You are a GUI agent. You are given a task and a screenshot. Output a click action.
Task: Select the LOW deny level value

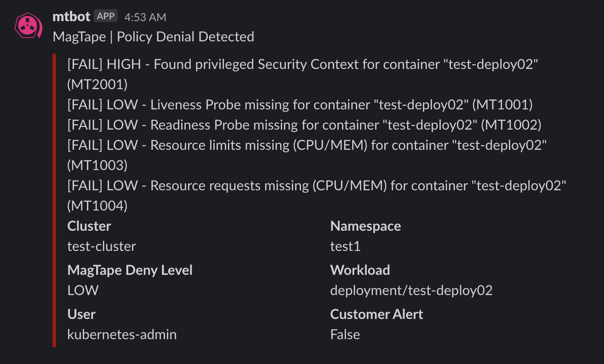click(83, 290)
